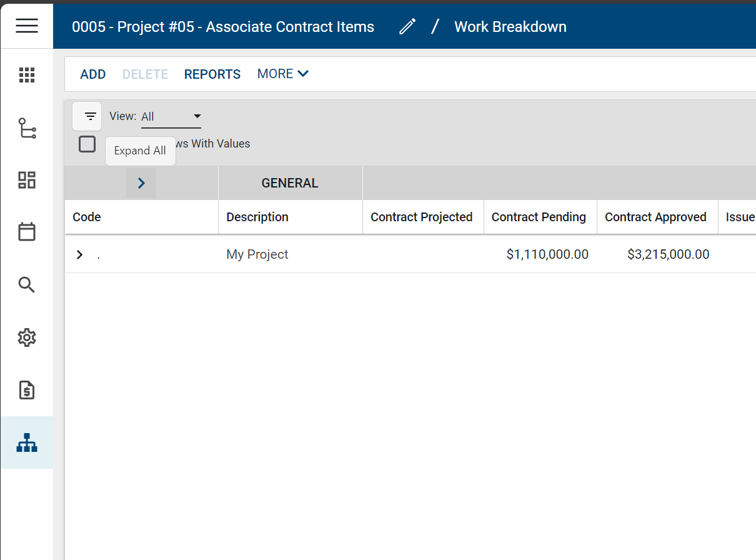Click the Contract Approved column header
The height and width of the screenshot is (560, 756).
tap(655, 217)
